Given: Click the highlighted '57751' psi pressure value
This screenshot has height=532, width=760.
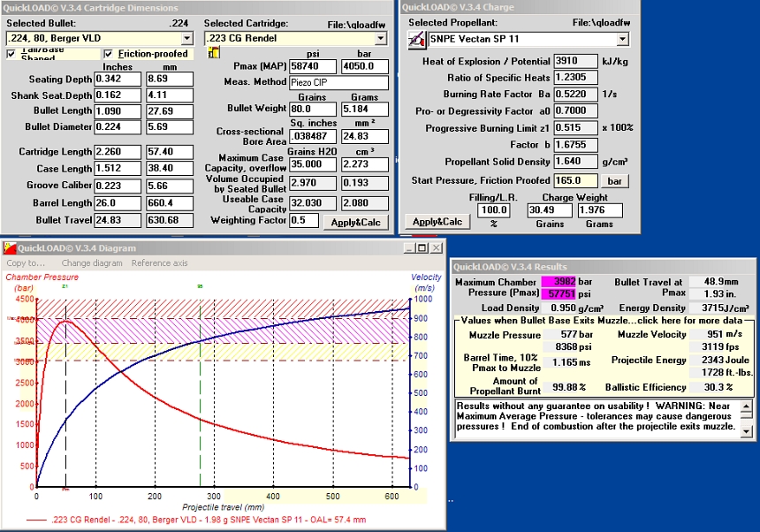Looking at the screenshot, I should [559, 293].
